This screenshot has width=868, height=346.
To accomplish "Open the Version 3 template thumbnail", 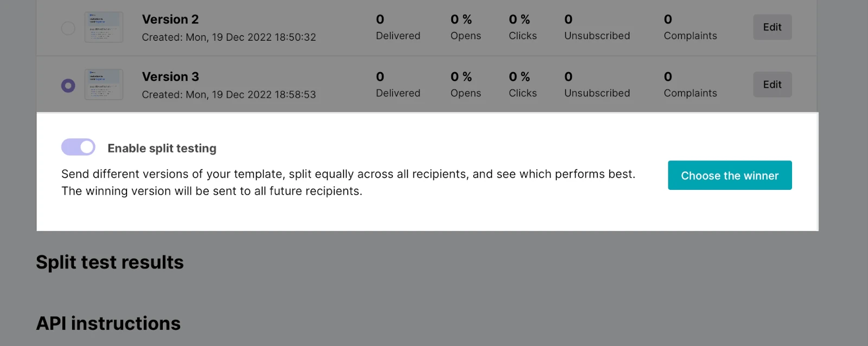I will 104,85.
